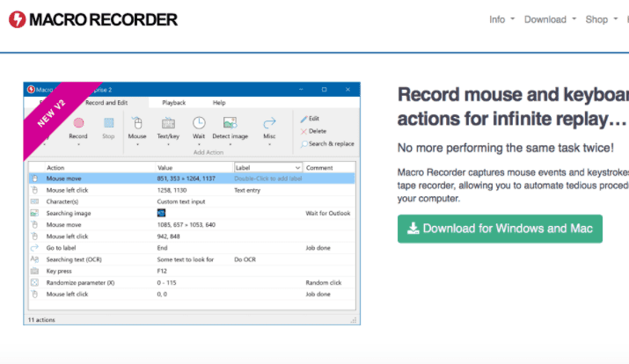Click the 'Random click' comment
Image resolution: width=629 pixels, height=364 pixels.
324,282
